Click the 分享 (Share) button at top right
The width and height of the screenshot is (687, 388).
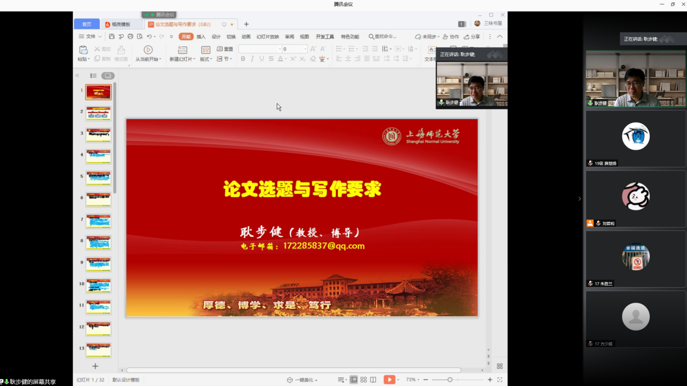(x=472, y=37)
